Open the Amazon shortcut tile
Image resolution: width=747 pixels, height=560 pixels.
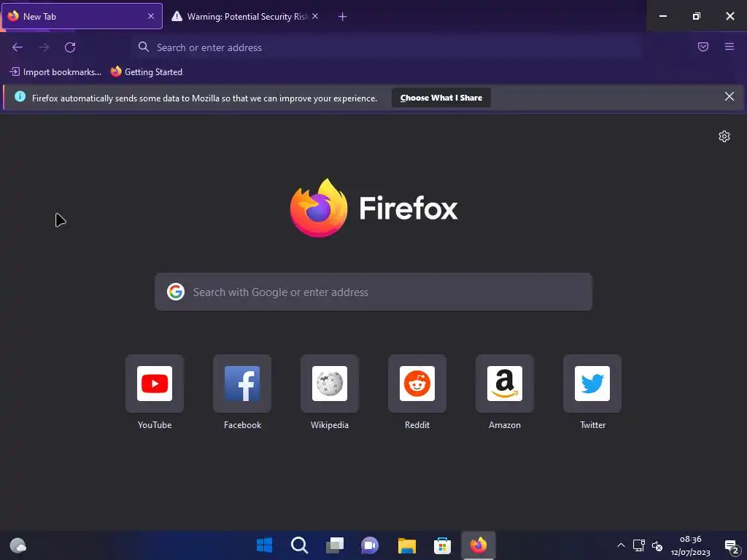[x=505, y=384]
